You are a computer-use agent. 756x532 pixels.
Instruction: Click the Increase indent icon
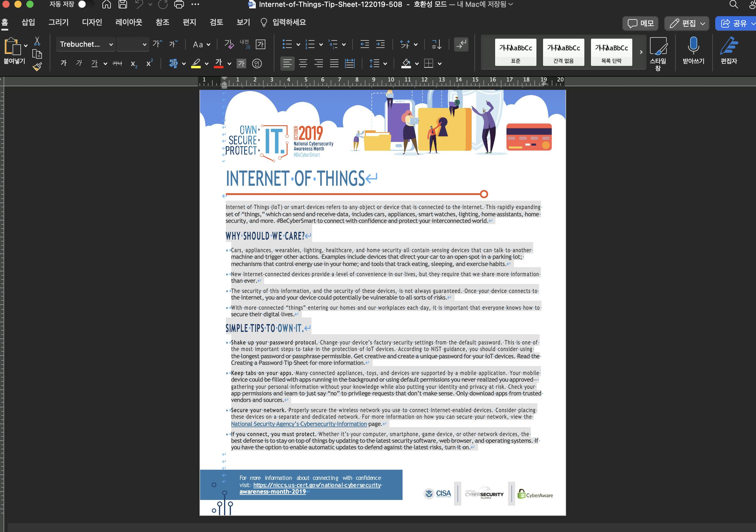pyautogui.click(x=380, y=44)
